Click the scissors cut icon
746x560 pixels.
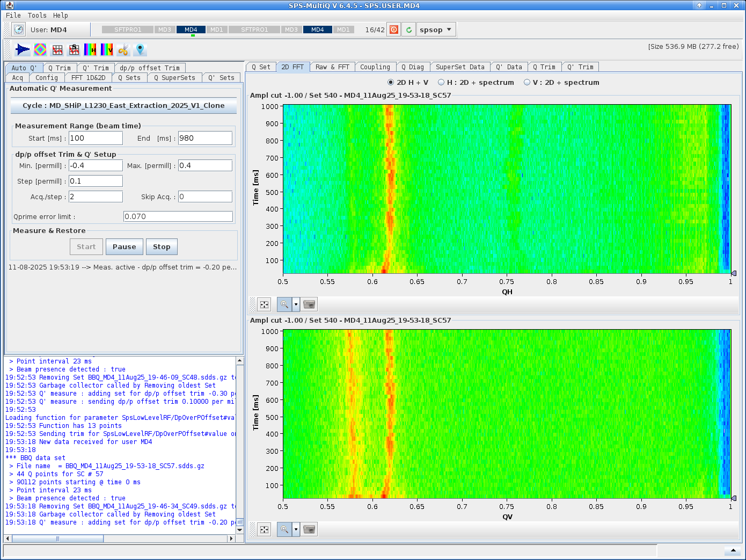pos(122,49)
